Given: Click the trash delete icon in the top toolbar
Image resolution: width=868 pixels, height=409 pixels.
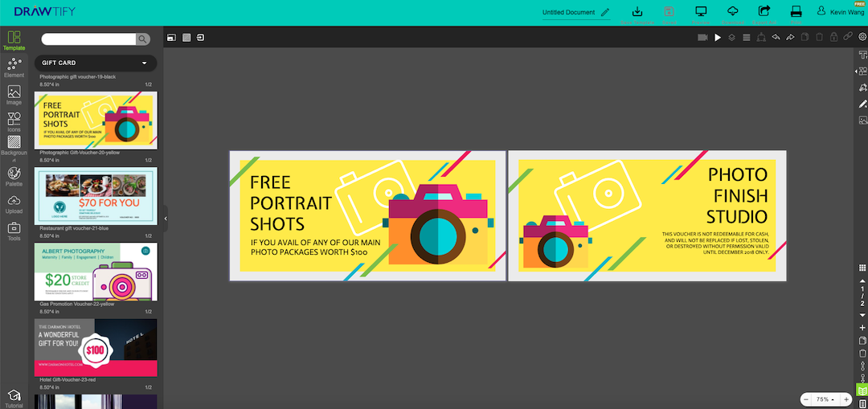Looking at the screenshot, I should tap(819, 38).
